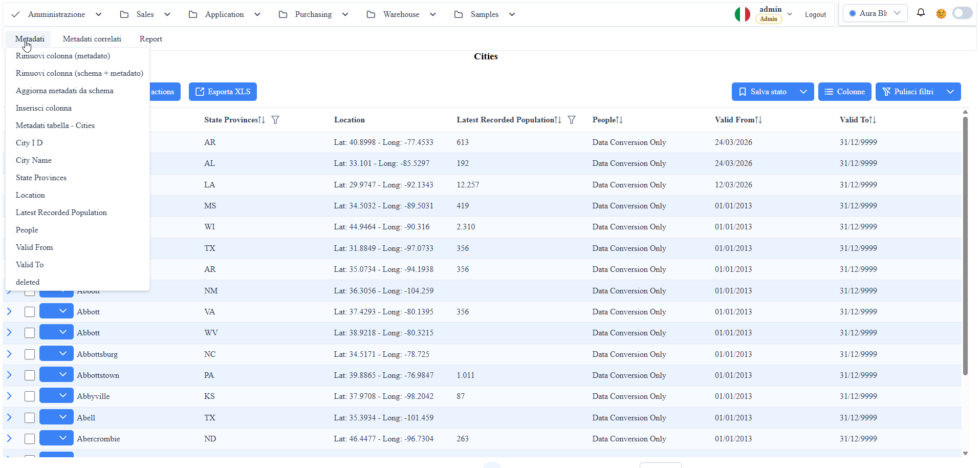Sort by People column arrows

click(x=619, y=120)
